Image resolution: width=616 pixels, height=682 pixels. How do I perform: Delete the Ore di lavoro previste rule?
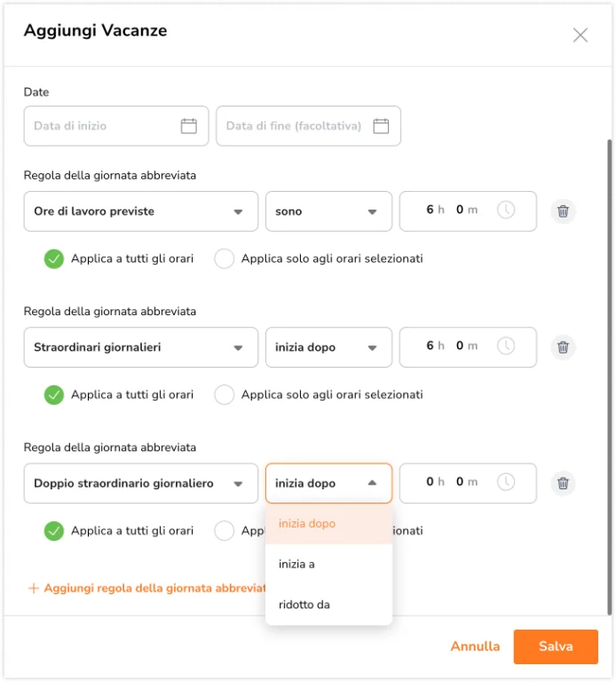click(x=563, y=211)
